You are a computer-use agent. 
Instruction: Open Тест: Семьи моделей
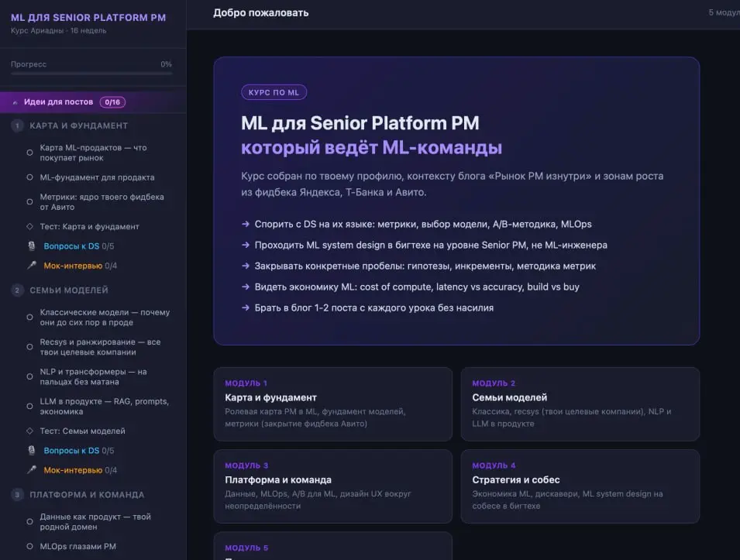tap(83, 431)
